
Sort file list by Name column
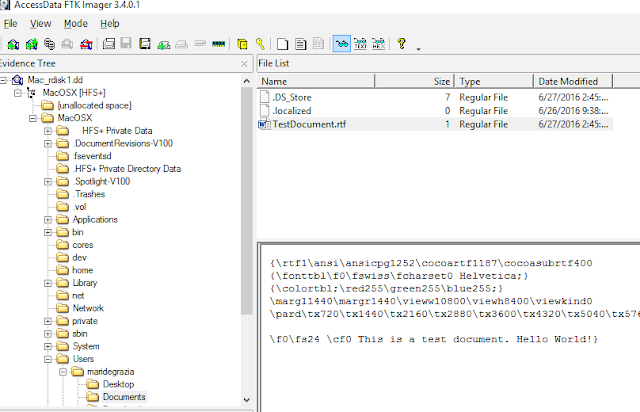pyautogui.click(x=316, y=81)
